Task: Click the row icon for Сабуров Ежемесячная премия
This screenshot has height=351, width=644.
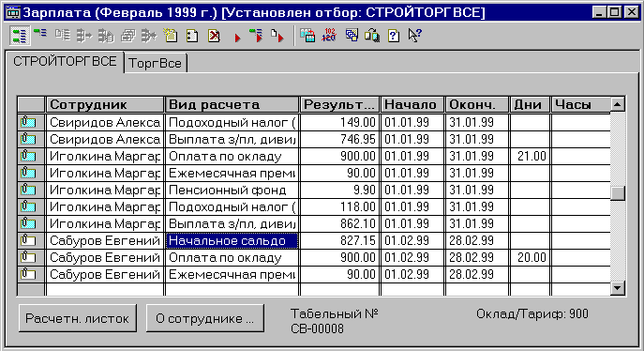Action: [x=28, y=274]
